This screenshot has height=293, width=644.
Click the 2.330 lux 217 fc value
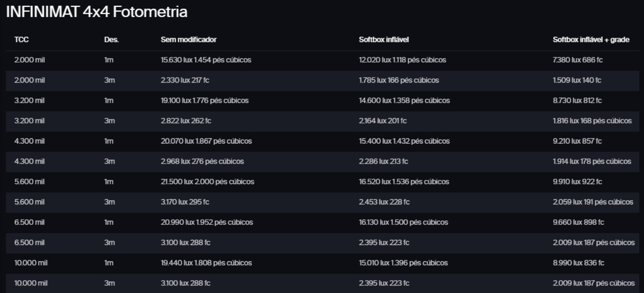click(x=186, y=80)
